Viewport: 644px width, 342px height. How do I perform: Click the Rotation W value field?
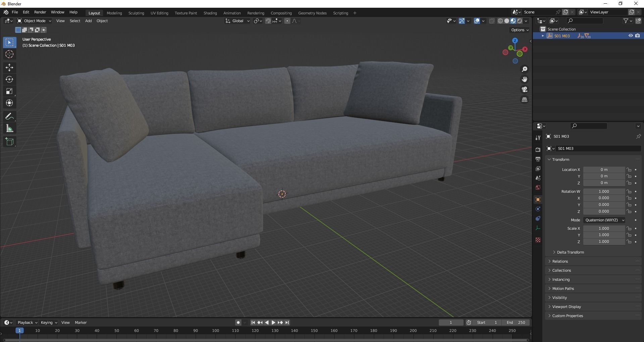604,191
